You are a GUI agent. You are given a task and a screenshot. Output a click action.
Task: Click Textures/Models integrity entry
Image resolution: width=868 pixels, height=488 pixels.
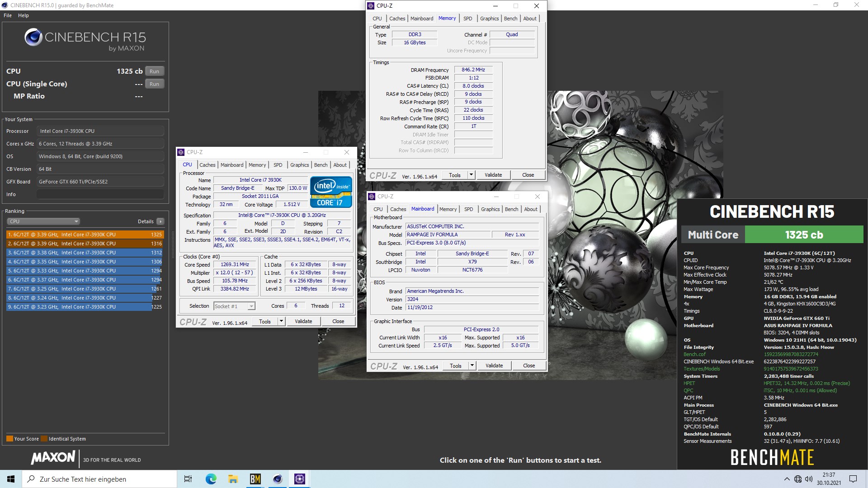point(702,369)
